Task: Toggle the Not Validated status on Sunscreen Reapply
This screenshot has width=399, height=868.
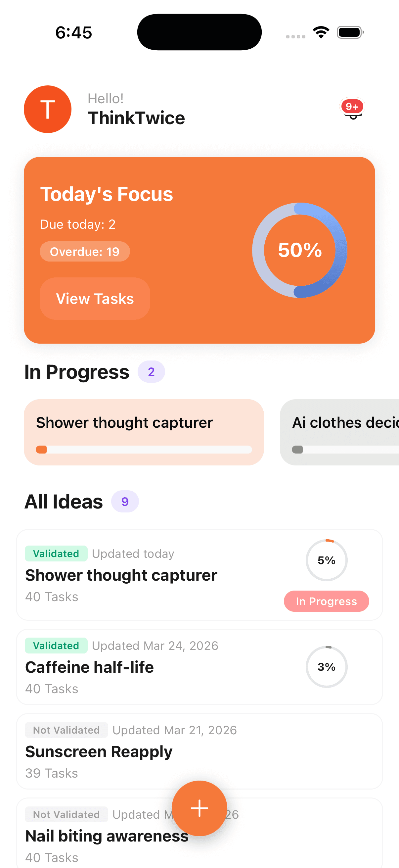Action: pos(66,730)
